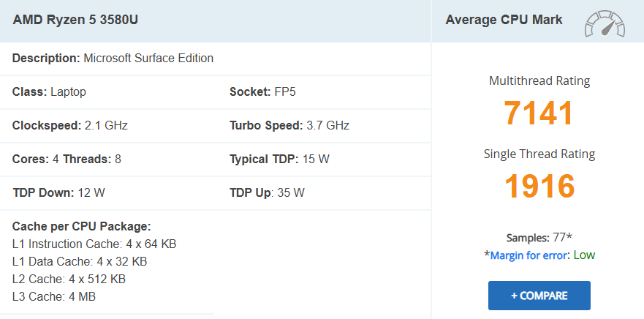
Task: Click the L3 Cache 4 MB line
Action: pyautogui.click(x=53, y=296)
